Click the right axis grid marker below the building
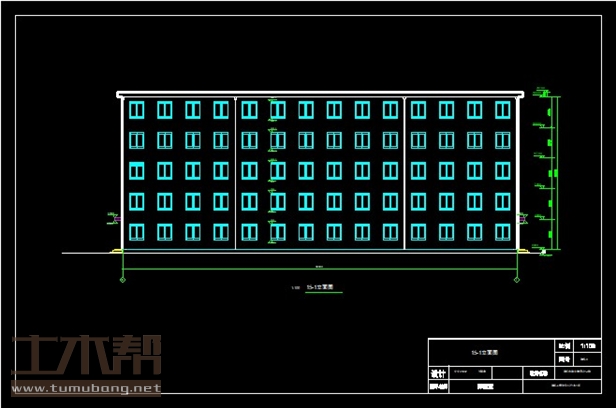 tap(517, 280)
